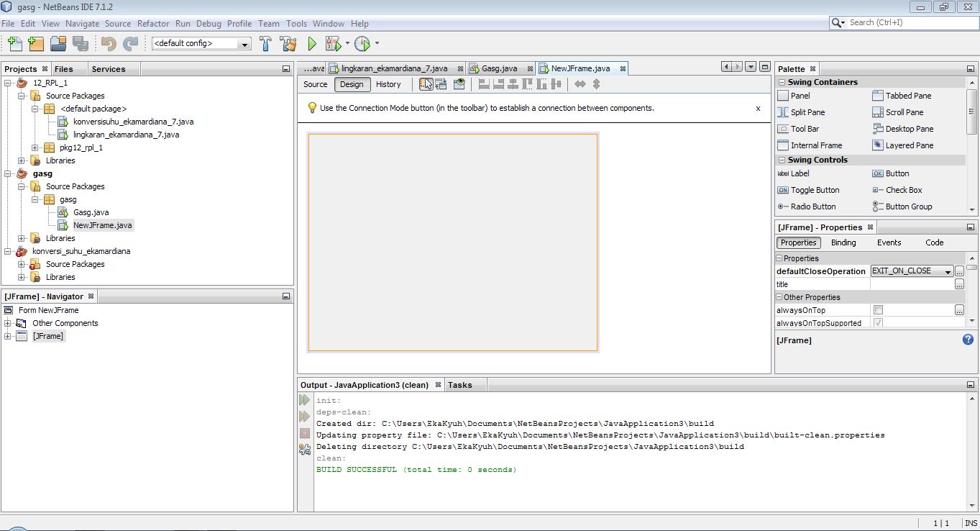Pick the Scroll Pane palette component
This screenshot has width=980, height=531.
(x=898, y=112)
